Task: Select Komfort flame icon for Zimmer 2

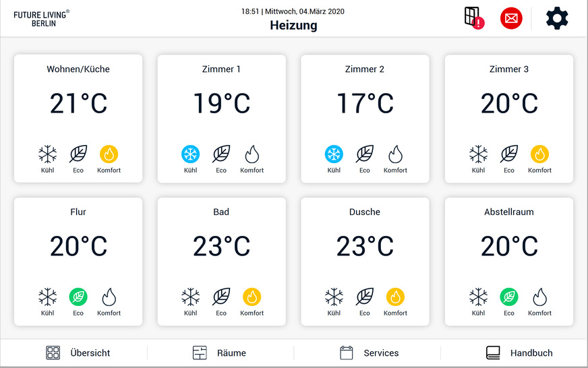Action: coord(395,155)
